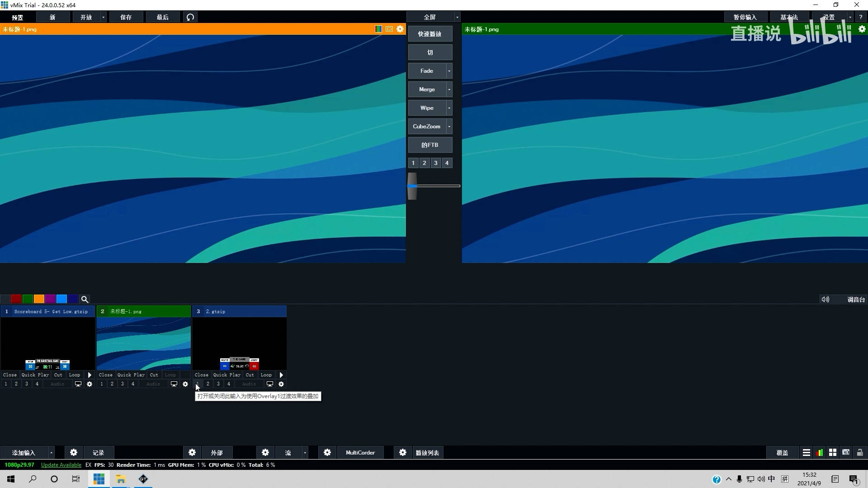Click the 快速播放 transition button
Viewport: 868px width, 488px height.
point(429,34)
